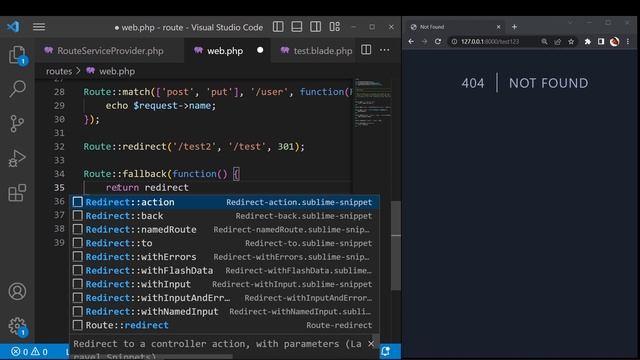The height and width of the screenshot is (360, 640).
Task: Open the browser extensions puzzle icon
Action: pyautogui.click(x=588, y=41)
